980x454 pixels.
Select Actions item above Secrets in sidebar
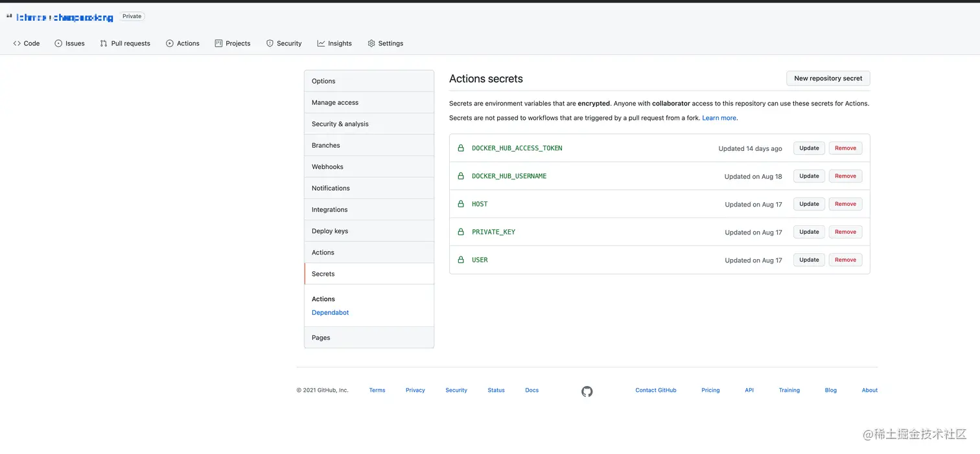(x=369, y=252)
